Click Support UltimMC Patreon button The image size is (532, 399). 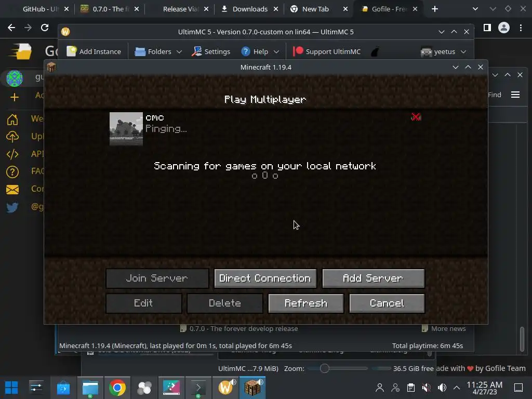click(x=327, y=51)
